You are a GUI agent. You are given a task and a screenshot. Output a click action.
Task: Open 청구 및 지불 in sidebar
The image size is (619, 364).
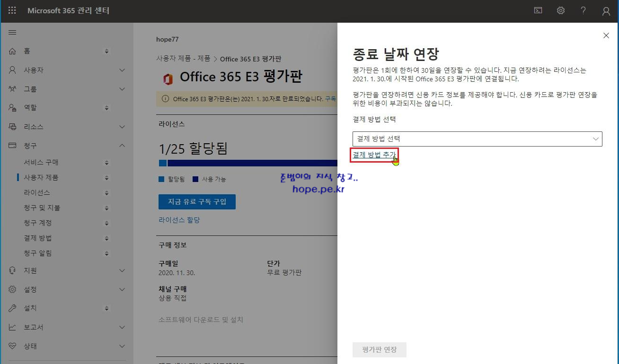click(42, 208)
